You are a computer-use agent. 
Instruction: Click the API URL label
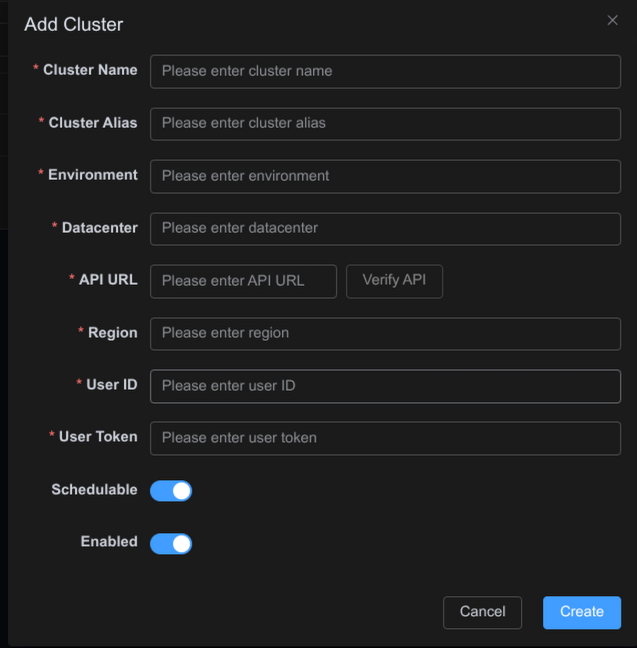point(108,280)
